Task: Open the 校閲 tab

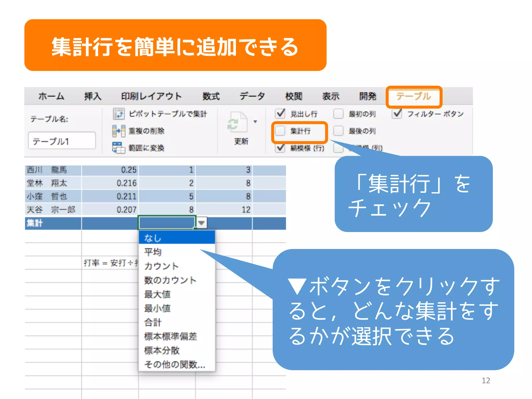Action: pyautogui.click(x=294, y=96)
